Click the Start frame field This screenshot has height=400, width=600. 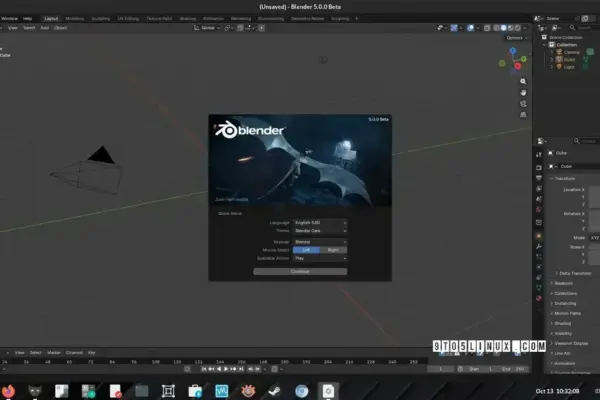click(x=481, y=369)
